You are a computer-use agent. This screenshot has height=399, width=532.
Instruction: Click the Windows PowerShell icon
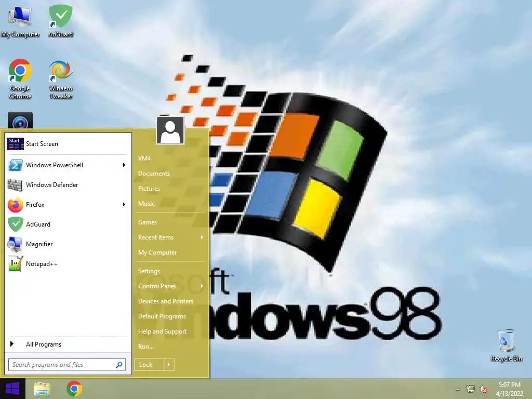tap(15, 165)
